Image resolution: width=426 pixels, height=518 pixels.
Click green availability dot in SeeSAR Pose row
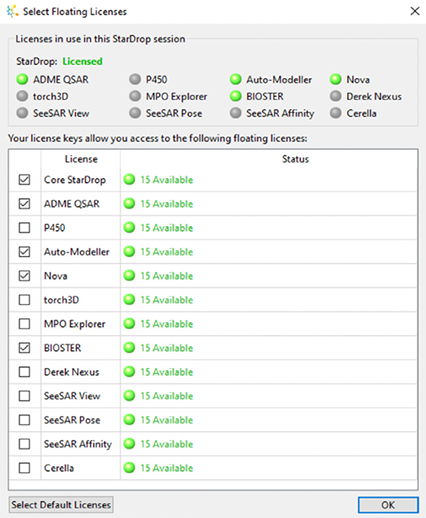point(129,420)
